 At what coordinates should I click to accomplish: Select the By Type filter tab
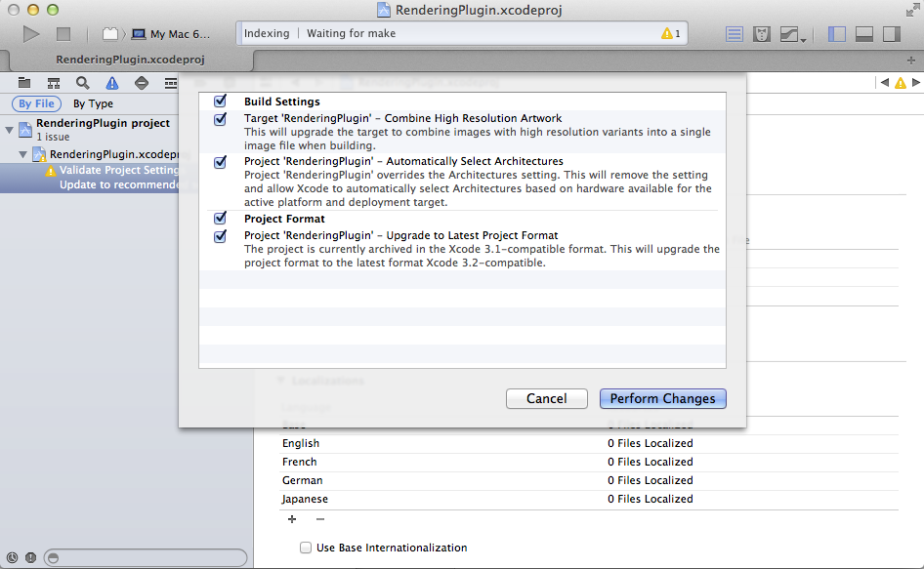tap(93, 103)
